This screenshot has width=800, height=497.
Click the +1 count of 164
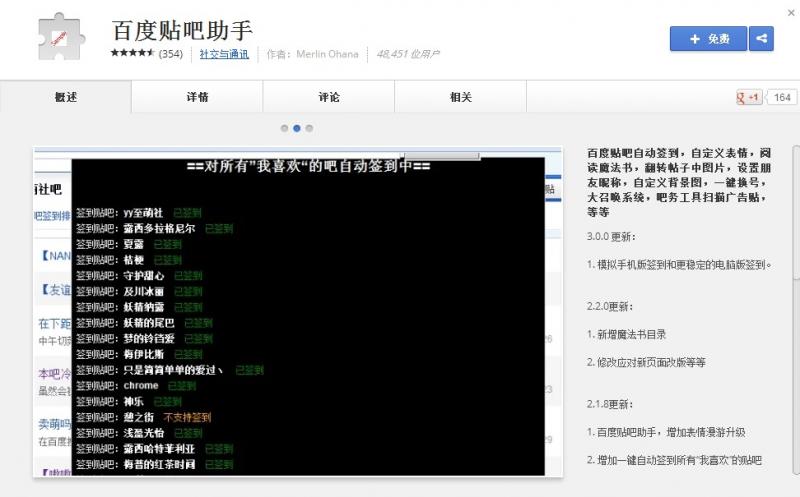782,97
